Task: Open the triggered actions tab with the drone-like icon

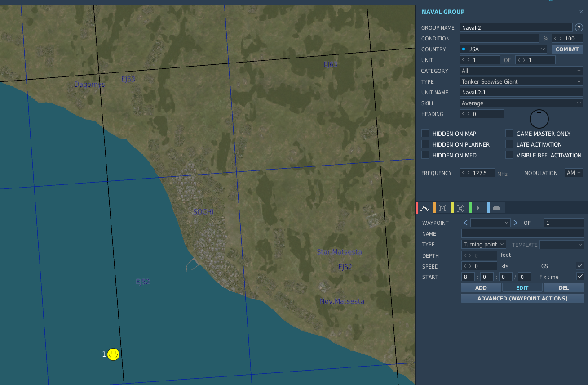Action: 460,208
